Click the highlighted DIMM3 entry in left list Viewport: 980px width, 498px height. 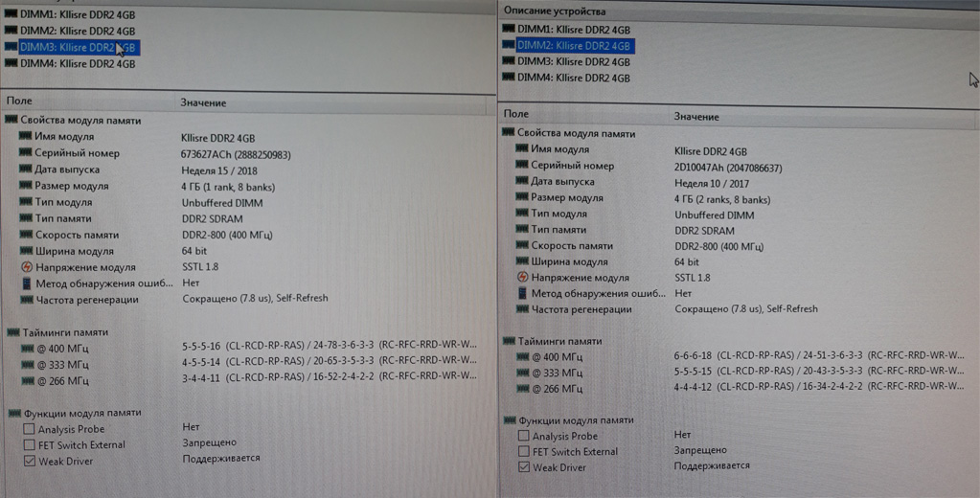[x=78, y=47]
